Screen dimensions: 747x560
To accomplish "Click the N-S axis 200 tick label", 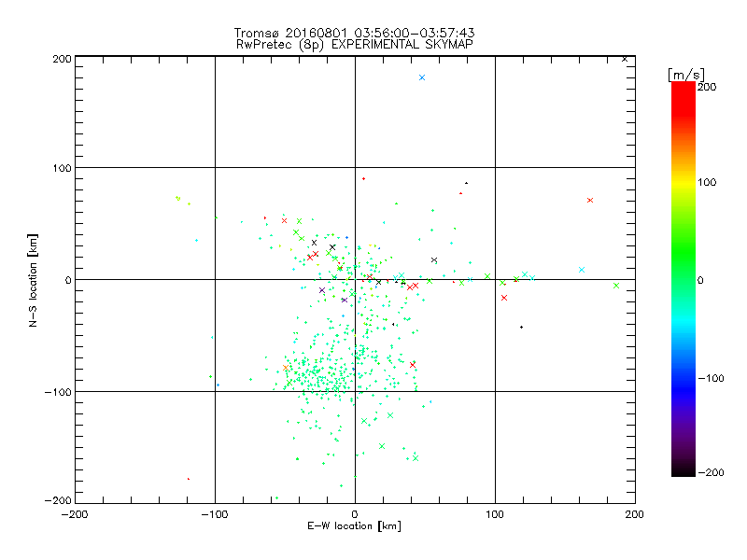I will click(62, 59).
